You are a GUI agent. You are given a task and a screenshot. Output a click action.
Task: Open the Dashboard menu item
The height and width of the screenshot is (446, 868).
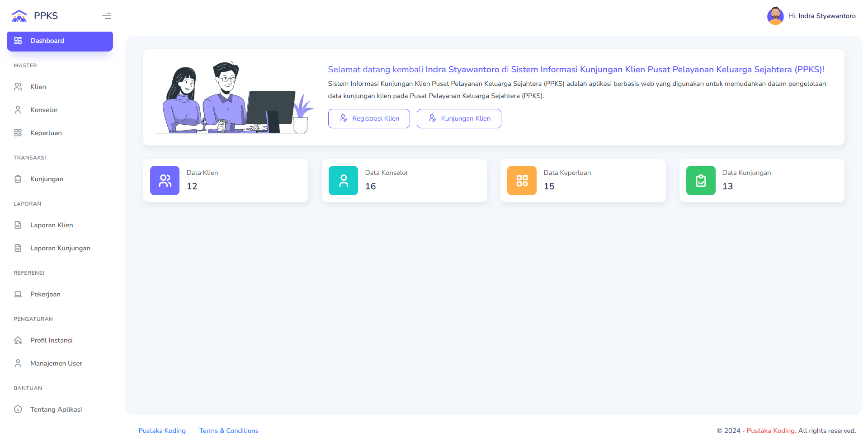pos(60,41)
